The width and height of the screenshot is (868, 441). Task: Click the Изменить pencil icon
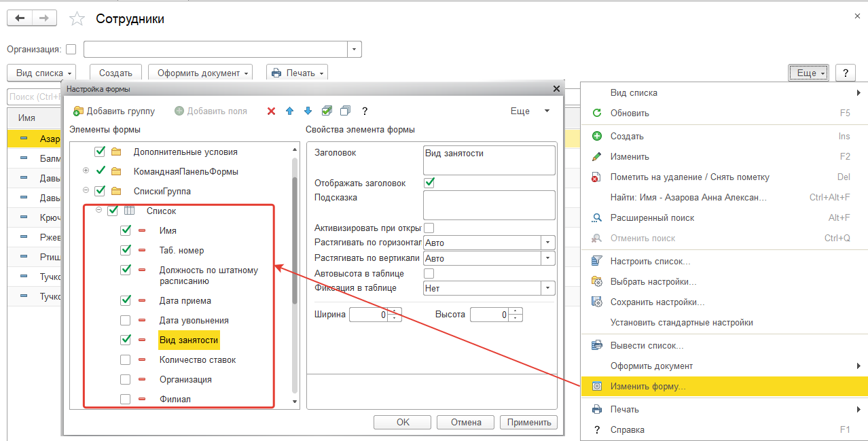[597, 156]
